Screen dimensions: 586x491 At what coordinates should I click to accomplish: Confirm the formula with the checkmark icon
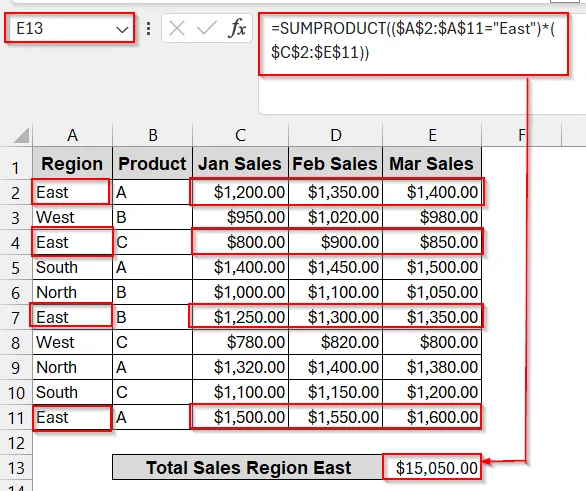pyautogui.click(x=207, y=28)
